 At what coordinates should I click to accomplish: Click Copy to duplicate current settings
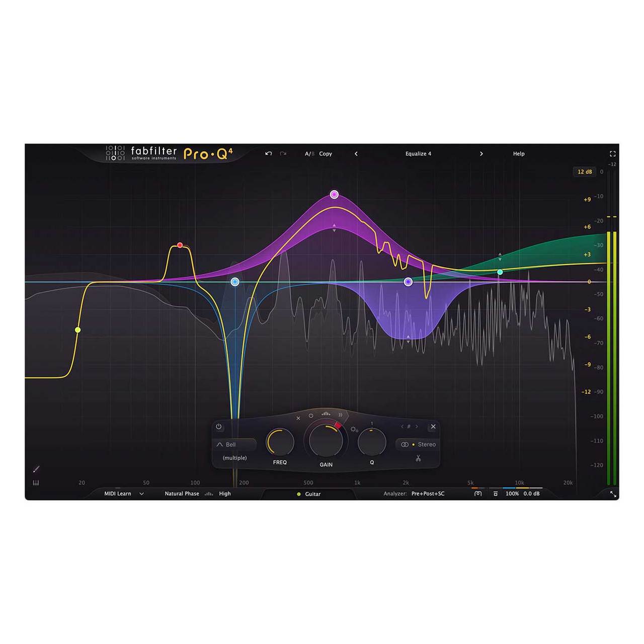click(x=326, y=154)
